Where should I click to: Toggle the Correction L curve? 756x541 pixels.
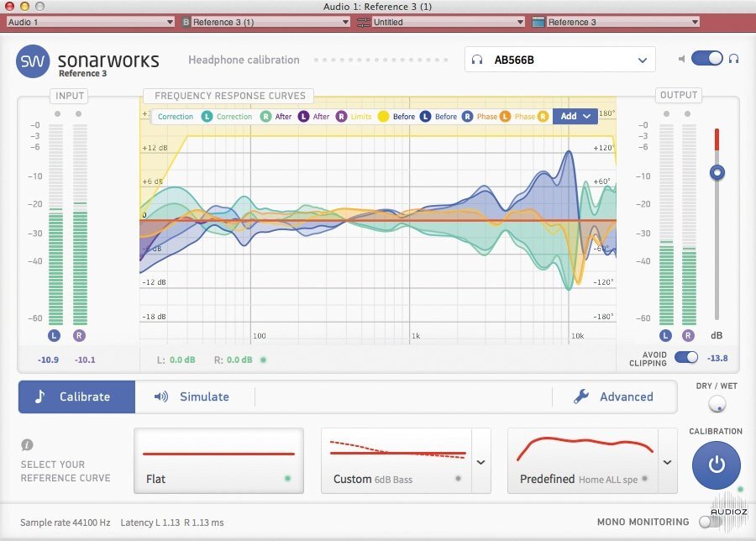[x=207, y=116]
